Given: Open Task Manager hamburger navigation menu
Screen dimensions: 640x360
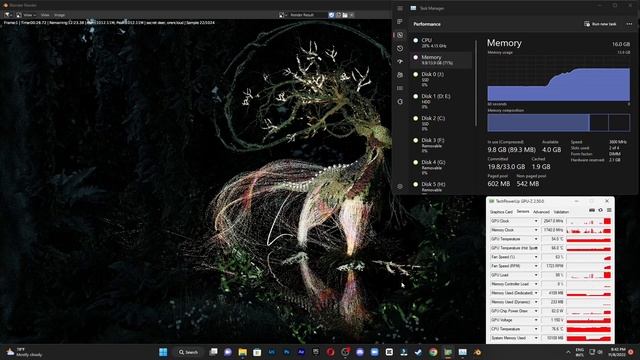Looking at the screenshot, I should pos(400,8).
